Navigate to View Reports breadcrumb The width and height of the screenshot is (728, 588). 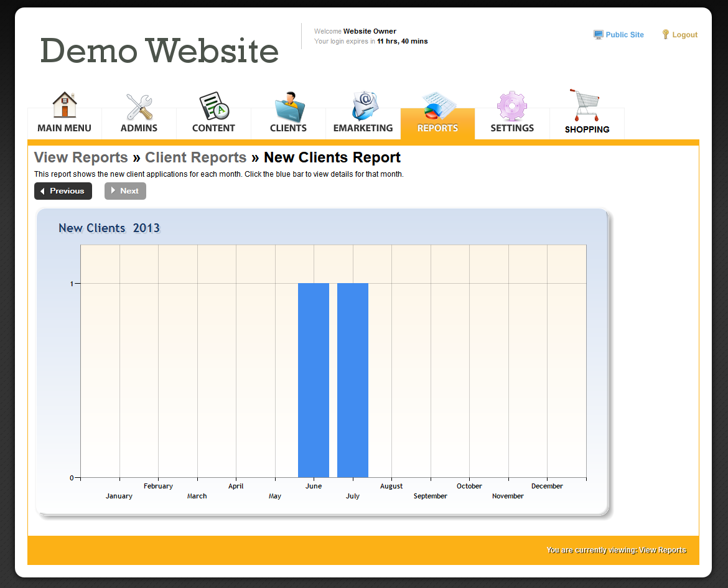81,157
